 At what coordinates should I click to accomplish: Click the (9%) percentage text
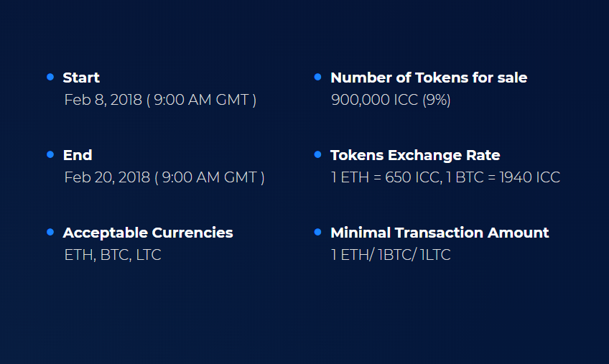[437, 100]
